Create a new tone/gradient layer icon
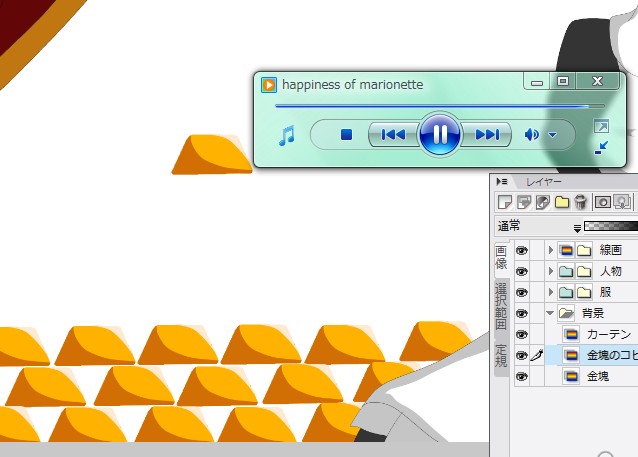 pos(542,202)
